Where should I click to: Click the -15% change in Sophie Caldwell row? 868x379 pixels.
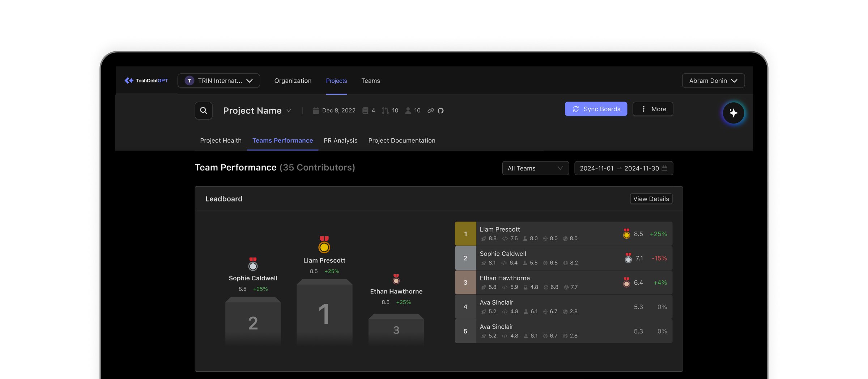click(659, 258)
